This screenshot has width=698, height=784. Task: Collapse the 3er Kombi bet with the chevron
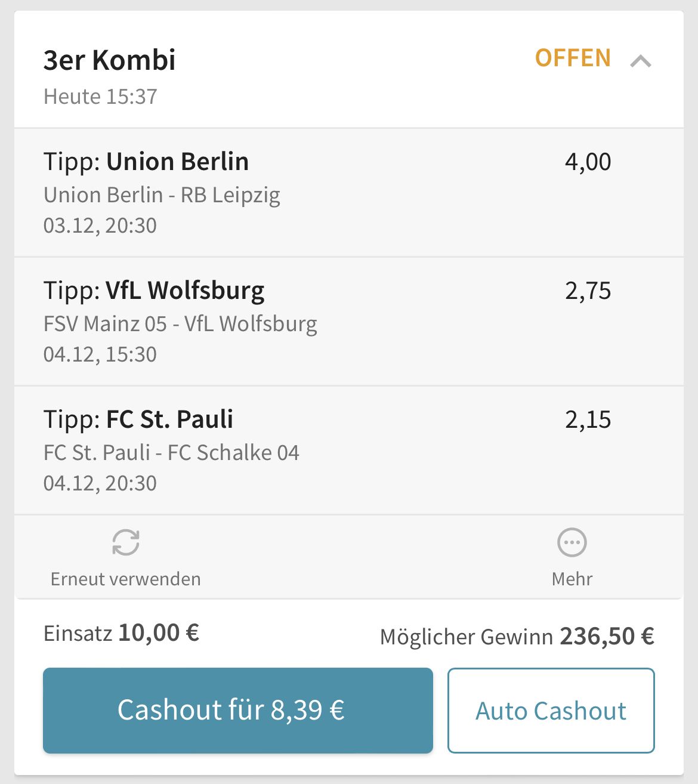(x=641, y=61)
